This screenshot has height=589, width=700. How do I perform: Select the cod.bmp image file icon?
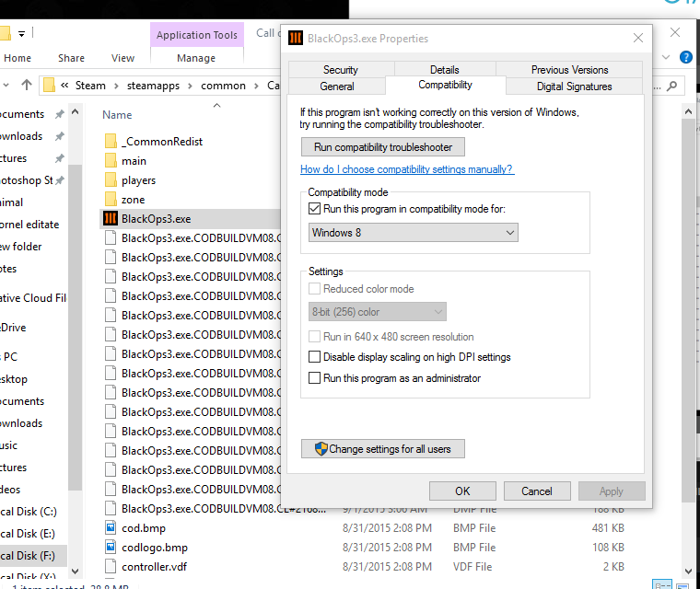[x=111, y=528]
